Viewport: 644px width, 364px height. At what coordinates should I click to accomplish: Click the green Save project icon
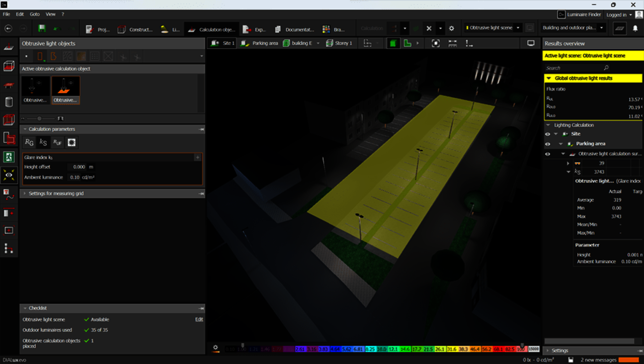[42, 29]
